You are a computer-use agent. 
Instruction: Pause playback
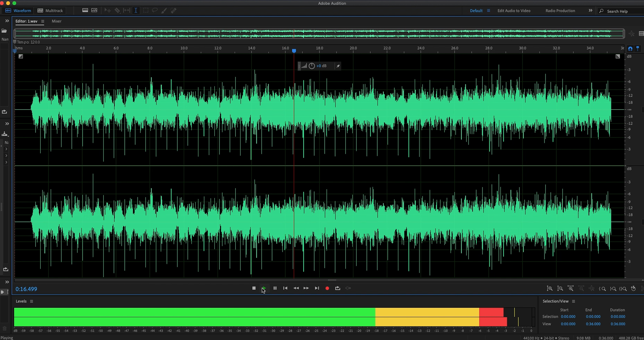tap(275, 288)
